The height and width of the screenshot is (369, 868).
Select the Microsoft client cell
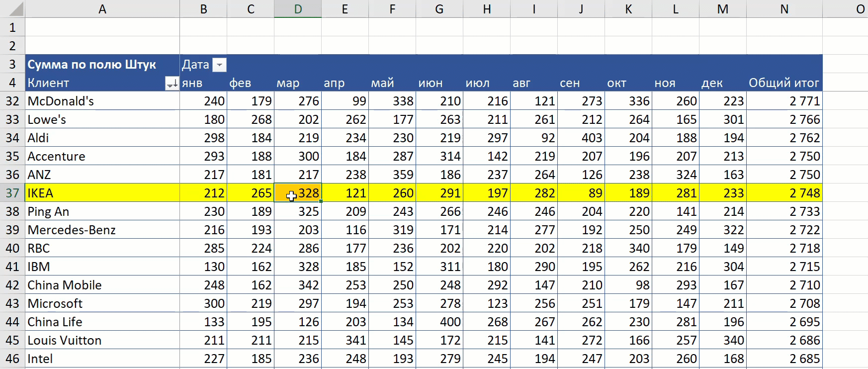tap(102, 303)
